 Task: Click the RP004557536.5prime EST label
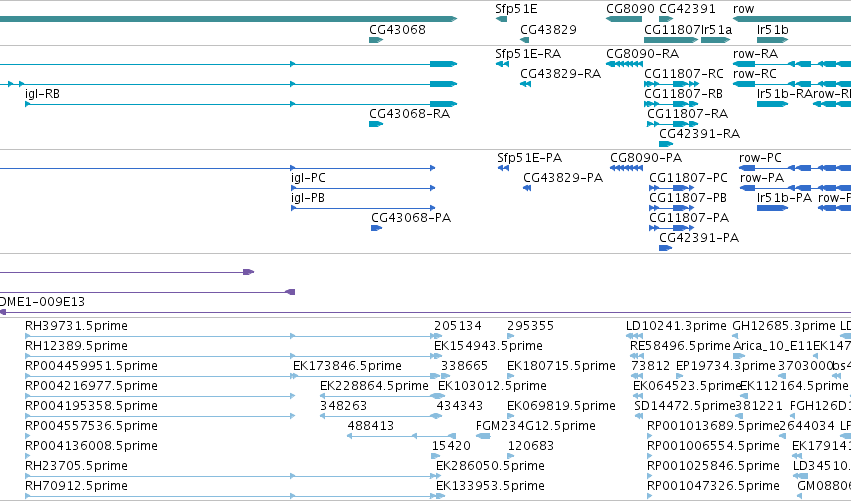(x=91, y=427)
